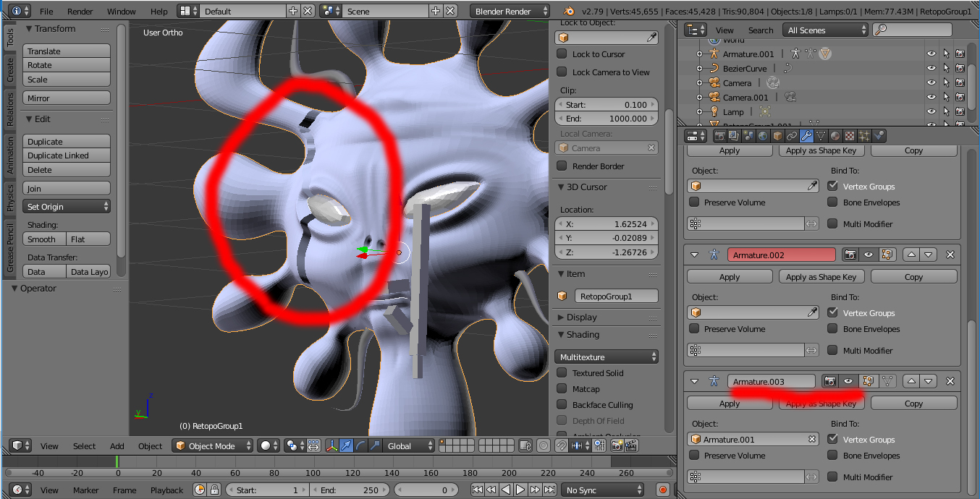The image size is (980, 499).
Task: Open the World properties globe tab
Action: (763, 136)
